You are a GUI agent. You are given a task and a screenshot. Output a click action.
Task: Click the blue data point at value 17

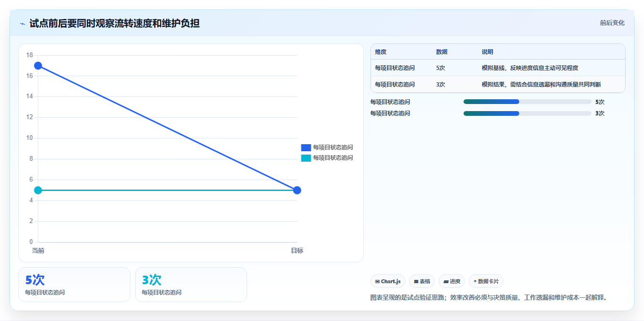pos(38,66)
